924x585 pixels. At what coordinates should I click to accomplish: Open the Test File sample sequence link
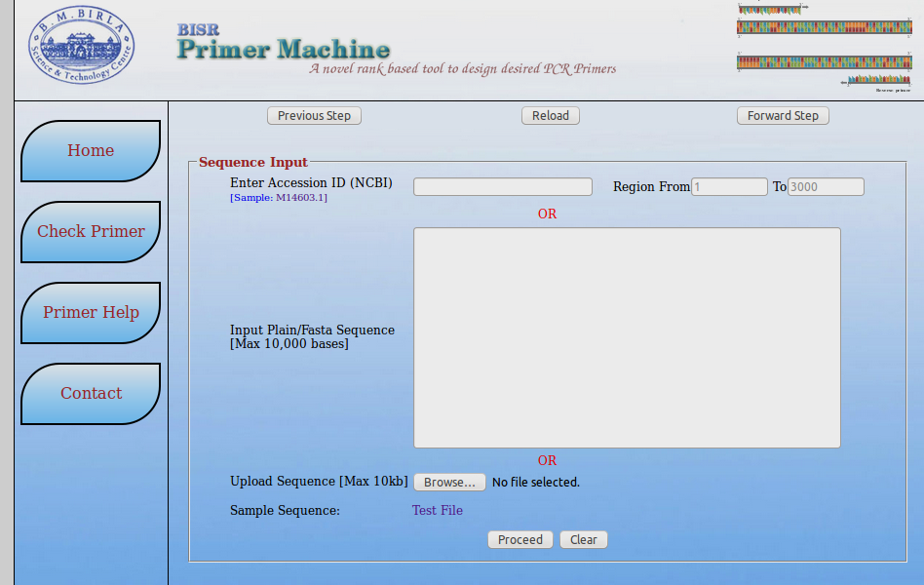coord(438,510)
